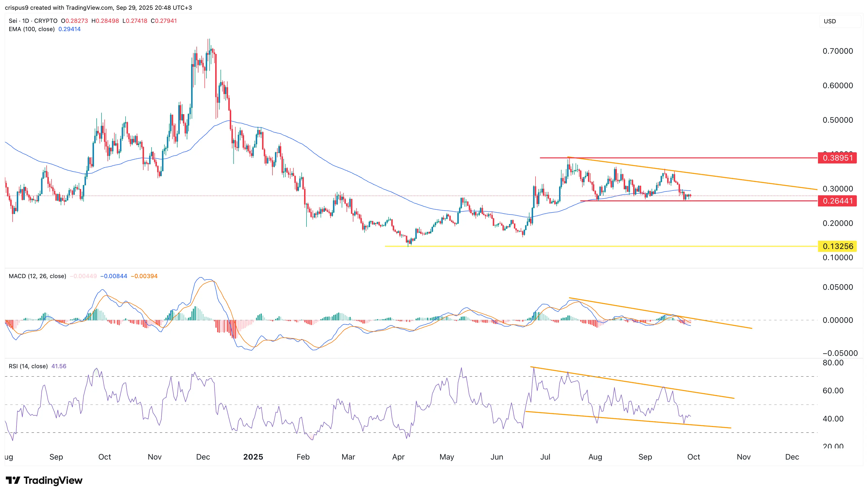Click the MACD value −0.00844
Screen dimensions: 868x495
click(x=114, y=276)
